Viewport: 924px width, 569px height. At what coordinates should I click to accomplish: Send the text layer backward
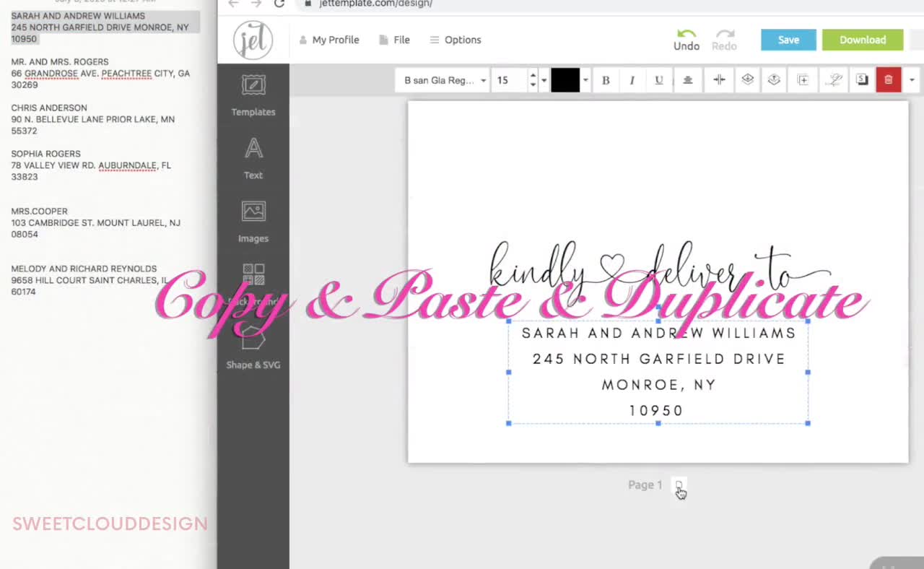pyautogui.click(x=747, y=80)
